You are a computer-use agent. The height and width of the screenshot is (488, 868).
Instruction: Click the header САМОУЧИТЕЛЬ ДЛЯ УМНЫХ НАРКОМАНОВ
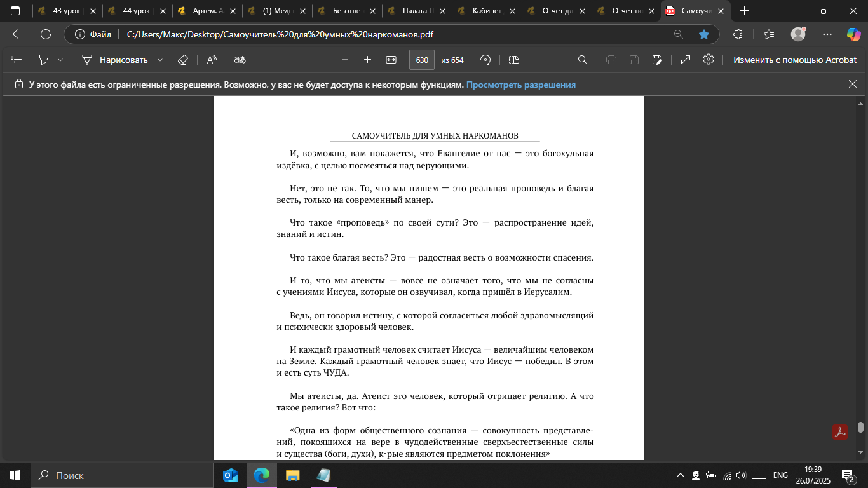(x=435, y=135)
